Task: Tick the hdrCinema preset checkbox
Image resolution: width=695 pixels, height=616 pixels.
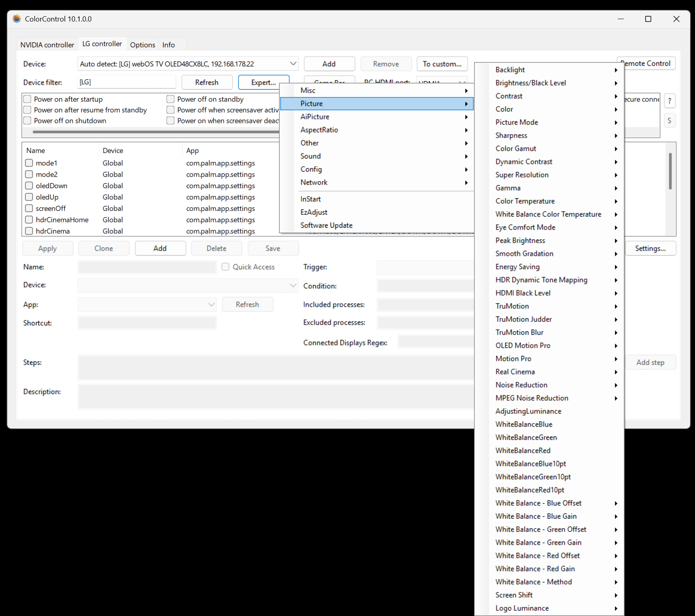Action: click(29, 231)
